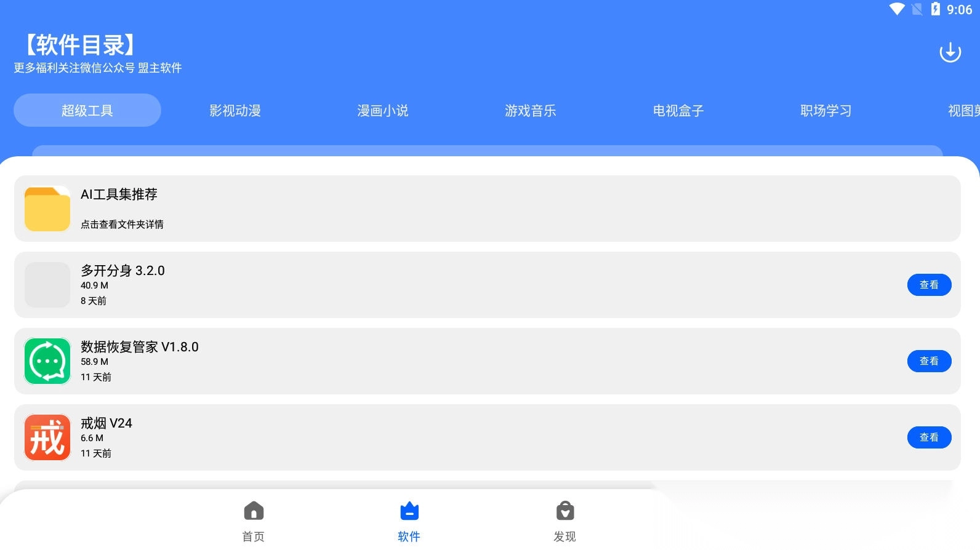Open 发现 discover bag icon
Screen dimensions: 980x550
click(564, 511)
